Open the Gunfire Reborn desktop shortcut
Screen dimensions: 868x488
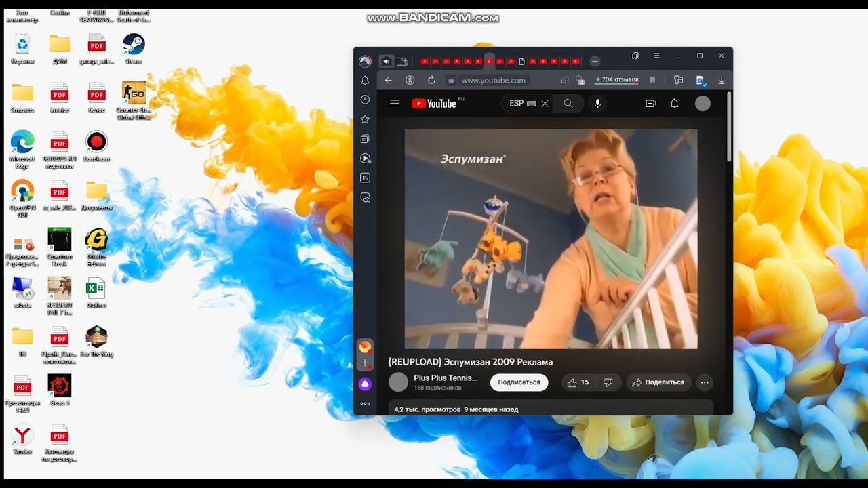point(96,247)
